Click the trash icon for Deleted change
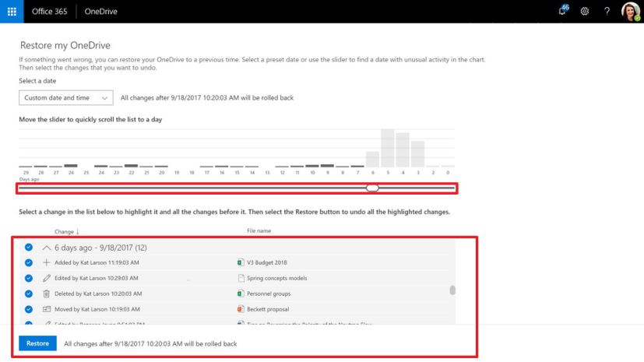Image resolution: width=644 pixels, height=362 pixels. 47,293
